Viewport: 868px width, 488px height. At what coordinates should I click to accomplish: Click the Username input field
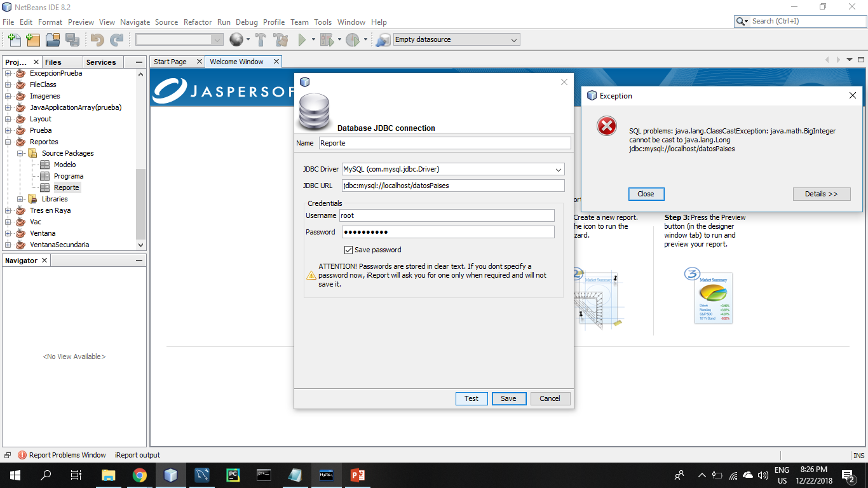tap(447, 215)
